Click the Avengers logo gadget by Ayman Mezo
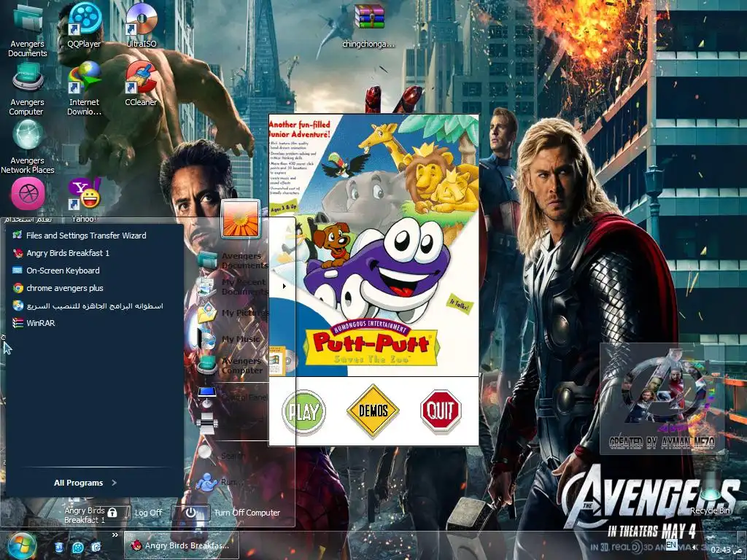The width and height of the screenshot is (747, 560). coord(662,398)
